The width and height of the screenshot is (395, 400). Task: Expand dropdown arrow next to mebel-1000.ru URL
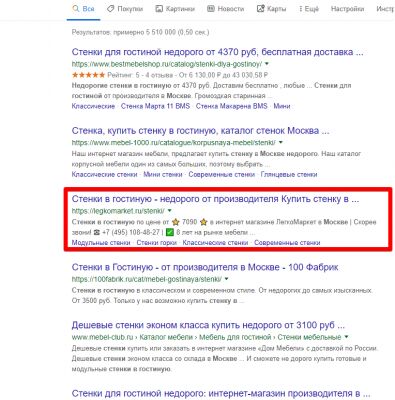(x=281, y=142)
